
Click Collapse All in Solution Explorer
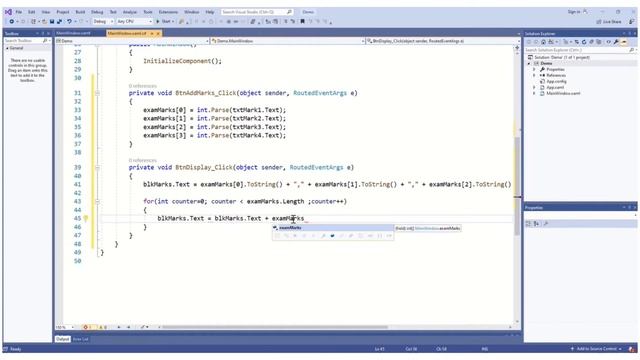[x=591, y=42]
